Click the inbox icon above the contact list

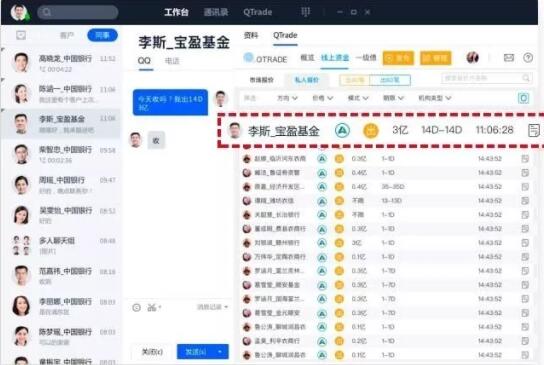tap(21, 35)
